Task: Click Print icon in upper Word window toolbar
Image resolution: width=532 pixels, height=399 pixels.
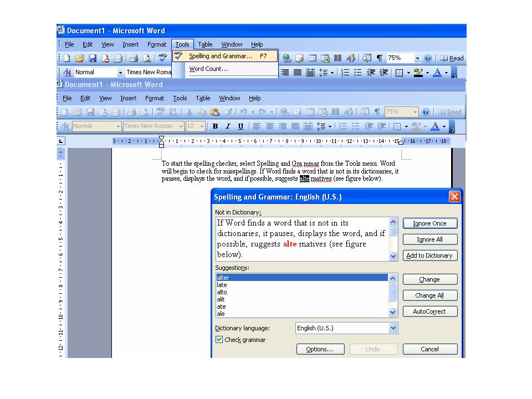Action: click(134, 58)
